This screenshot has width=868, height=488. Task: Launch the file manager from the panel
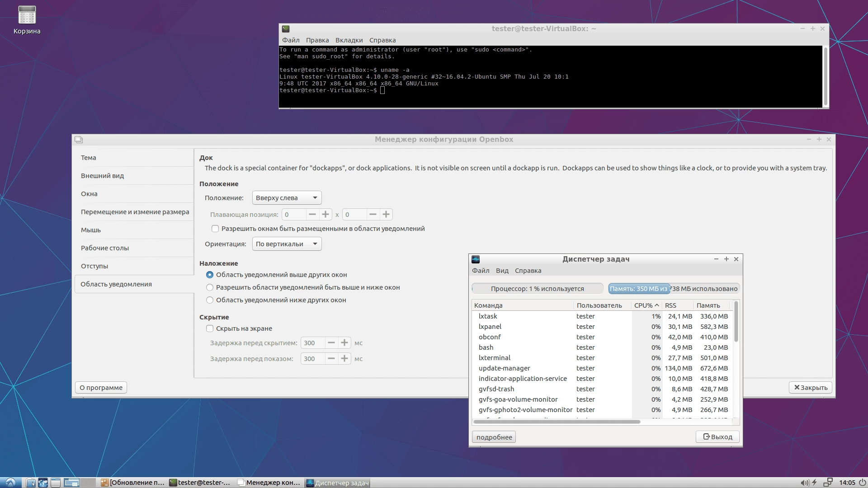[31, 483]
